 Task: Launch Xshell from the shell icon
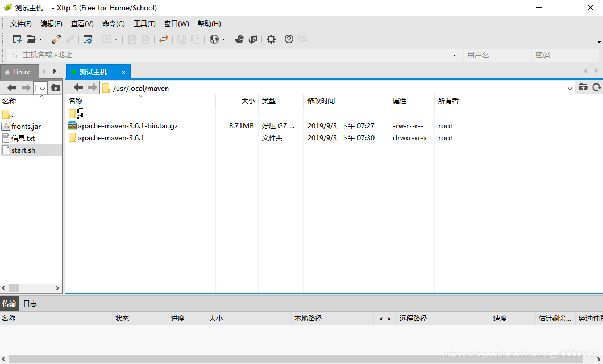(x=239, y=39)
